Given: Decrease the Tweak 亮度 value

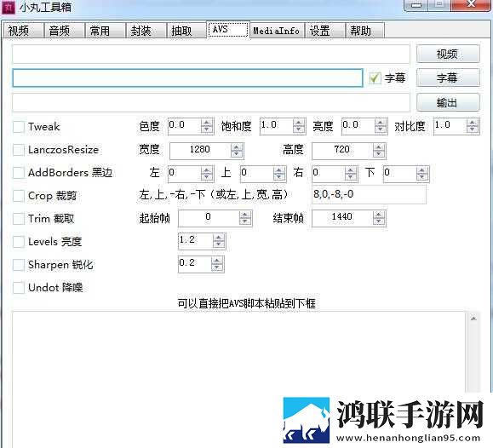Looking at the screenshot, I should pos(381,129).
